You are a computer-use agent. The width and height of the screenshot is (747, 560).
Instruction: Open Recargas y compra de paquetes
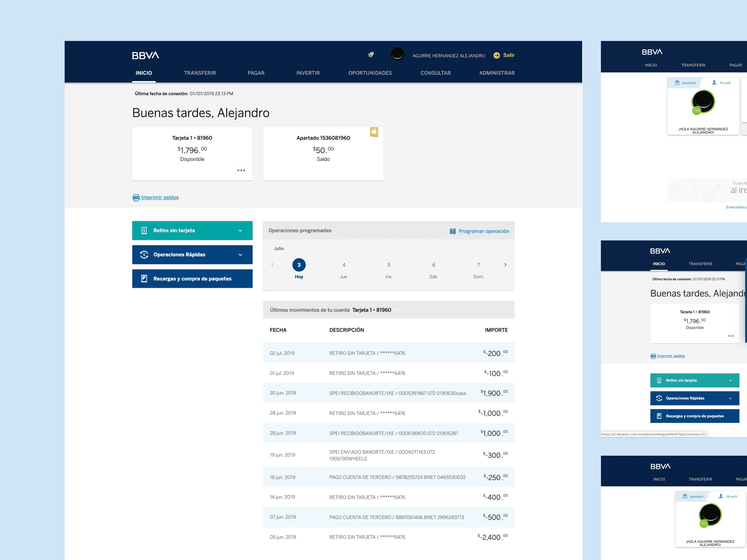pyautogui.click(x=192, y=279)
